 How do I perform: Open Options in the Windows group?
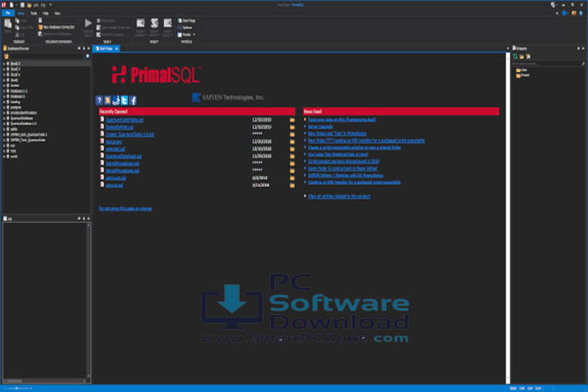point(185,28)
